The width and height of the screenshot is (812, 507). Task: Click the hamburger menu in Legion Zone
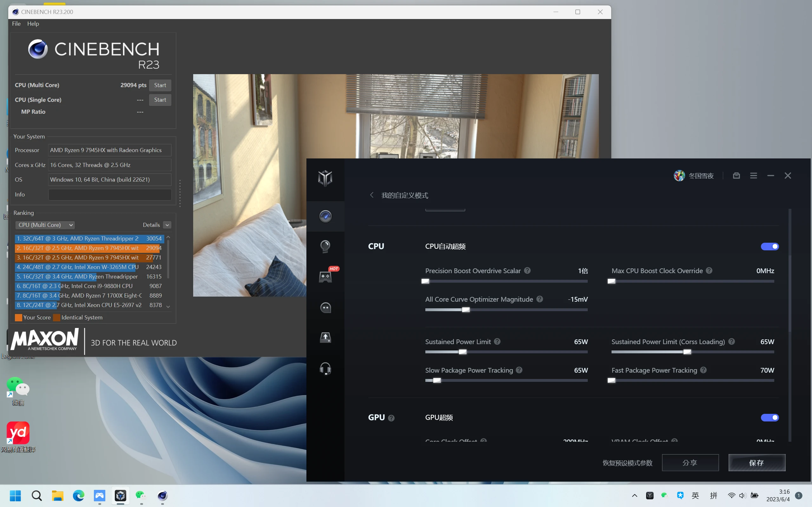click(x=753, y=176)
